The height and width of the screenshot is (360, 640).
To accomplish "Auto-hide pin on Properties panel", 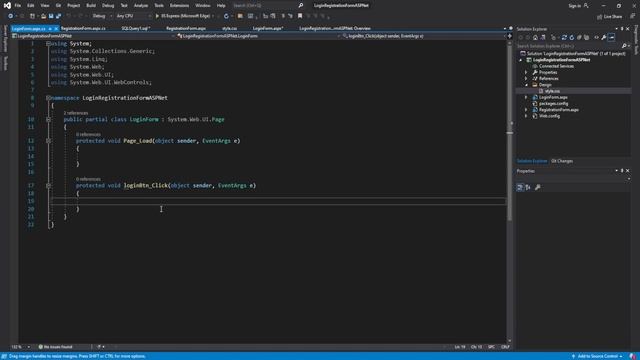I will click(x=622, y=171).
